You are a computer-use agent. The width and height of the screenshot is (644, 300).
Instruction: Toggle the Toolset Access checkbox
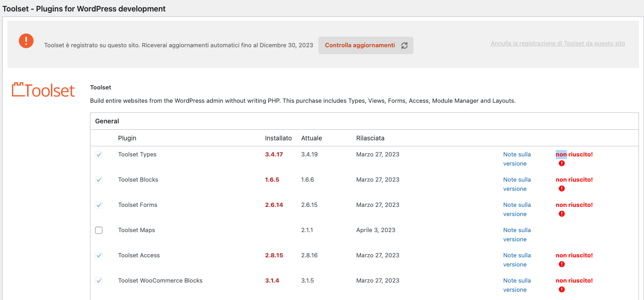coord(99,256)
